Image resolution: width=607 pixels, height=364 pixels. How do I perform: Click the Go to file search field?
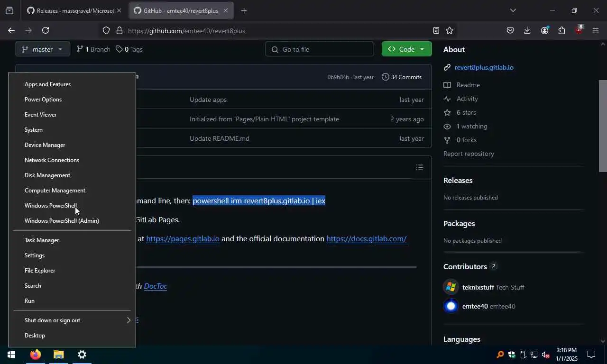point(320,49)
